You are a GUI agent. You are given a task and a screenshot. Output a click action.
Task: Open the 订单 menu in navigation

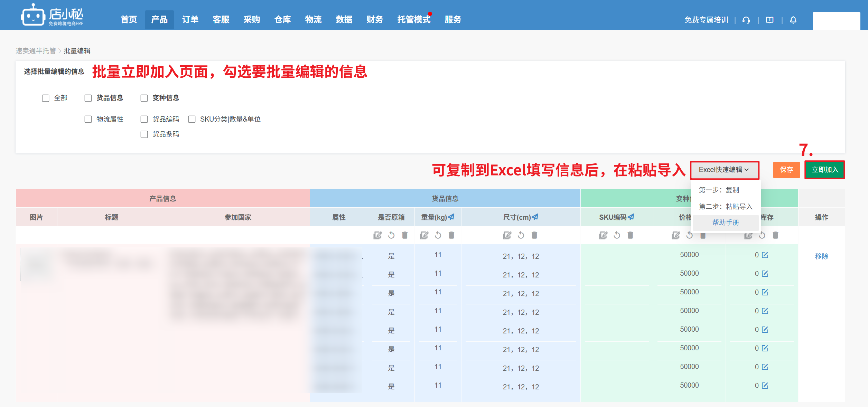tap(190, 19)
